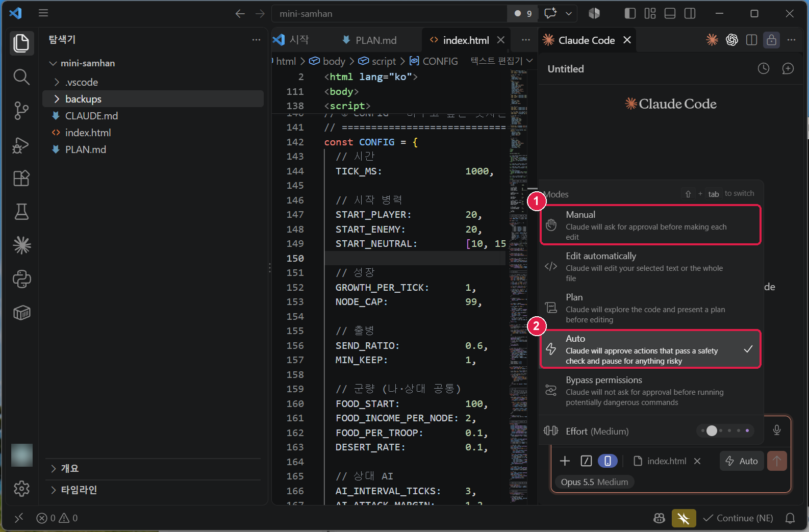Image resolution: width=809 pixels, height=532 pixels.
Task: Toggle the panel layout icon in title bar
Action: [670, 14]
